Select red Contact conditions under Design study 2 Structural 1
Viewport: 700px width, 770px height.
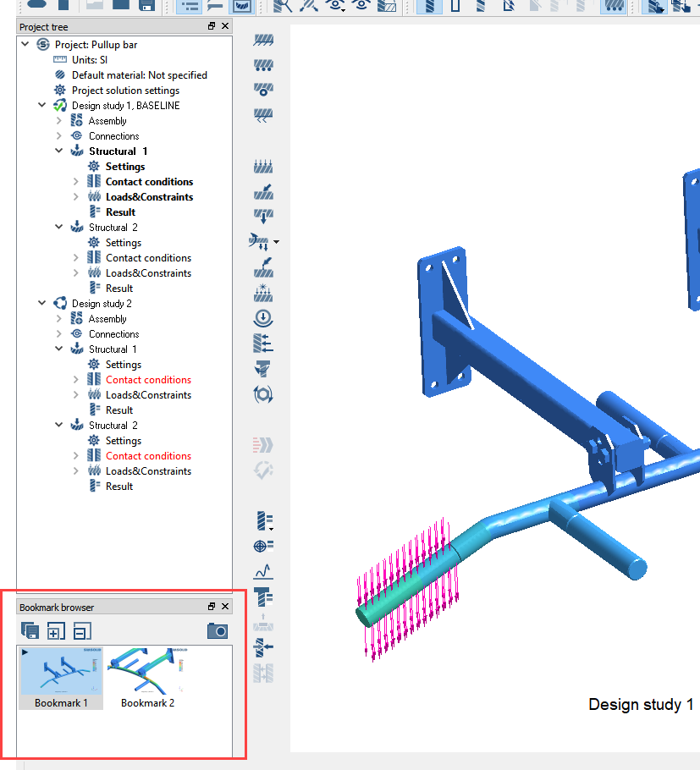click(148, 379)
